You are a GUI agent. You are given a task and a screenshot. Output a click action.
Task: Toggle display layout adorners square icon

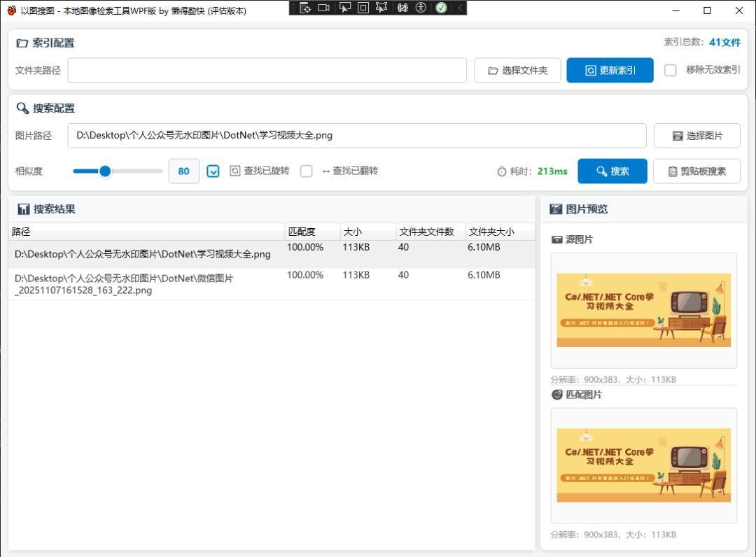pyautogui.click(x=363, y=8)
